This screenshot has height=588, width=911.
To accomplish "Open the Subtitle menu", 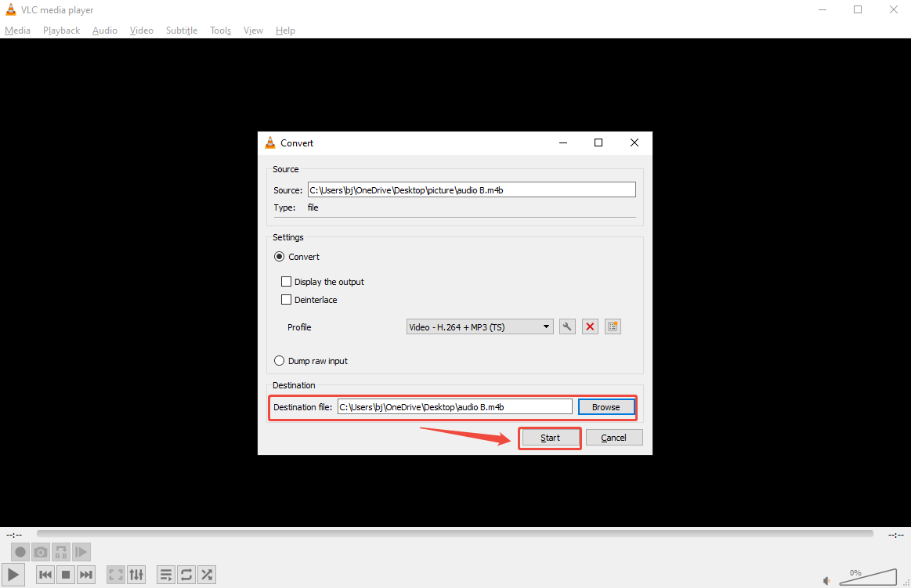I will [182, 31].
